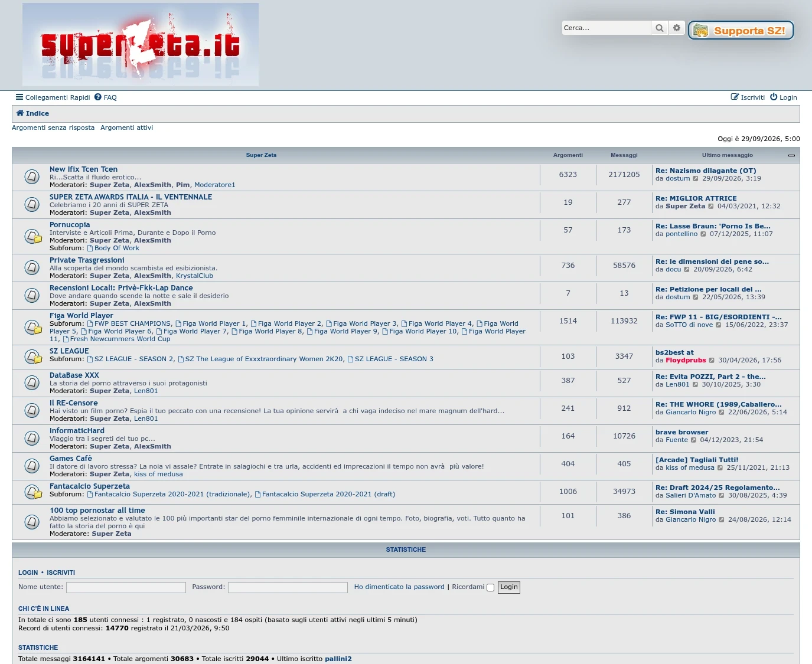Open Collegamenti Rapidi menu
The image size is (812, 664).
(x=53, y=97)
